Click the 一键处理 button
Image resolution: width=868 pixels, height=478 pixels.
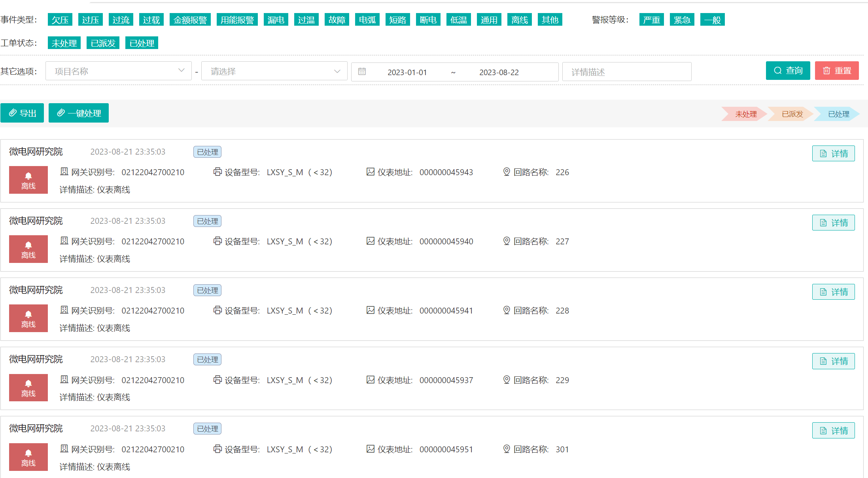[79, 113]
